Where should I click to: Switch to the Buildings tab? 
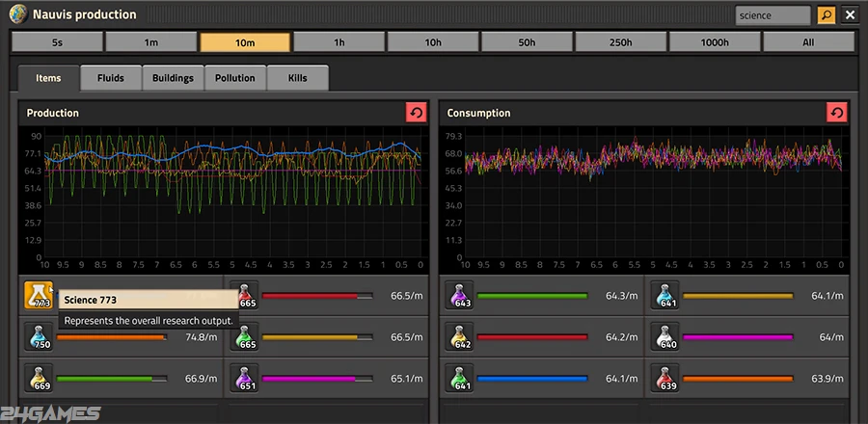point(173,78)
